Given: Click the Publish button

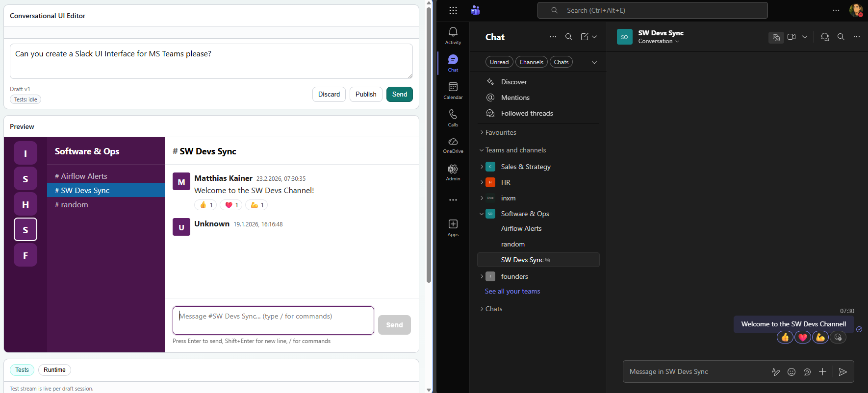Looking at the screenshot, I should (x=366, y=94).
